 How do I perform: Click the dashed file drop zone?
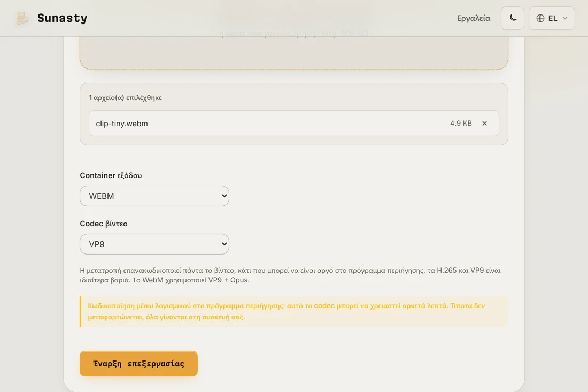pyautogui.click(x=294, y=52)
